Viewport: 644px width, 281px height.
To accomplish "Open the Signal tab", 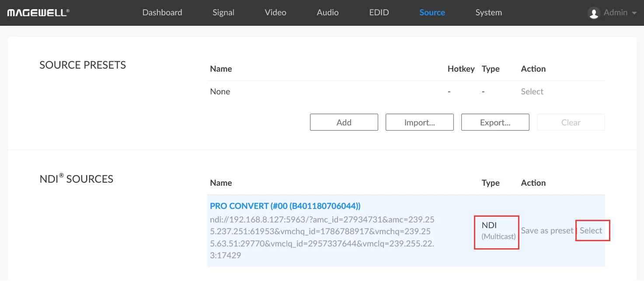I will tap(223, 13).
